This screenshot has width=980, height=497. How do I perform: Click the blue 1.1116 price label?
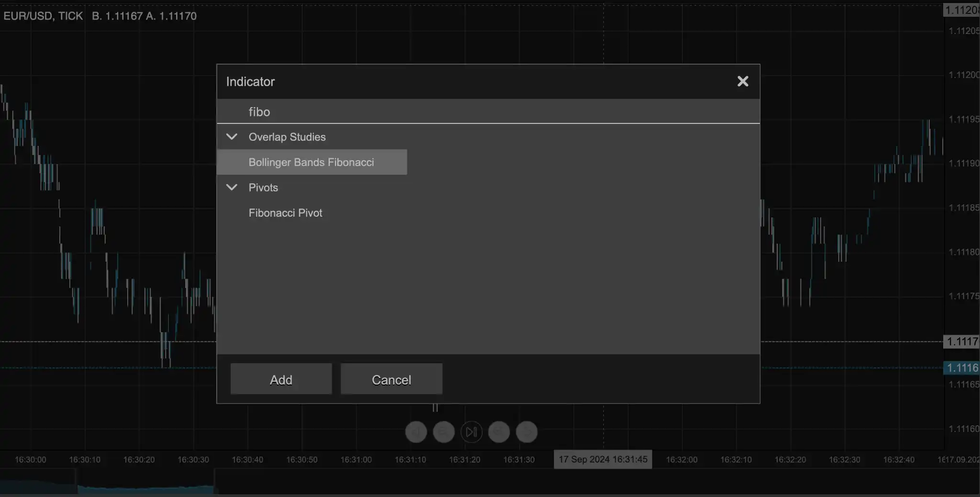point(962,368)
